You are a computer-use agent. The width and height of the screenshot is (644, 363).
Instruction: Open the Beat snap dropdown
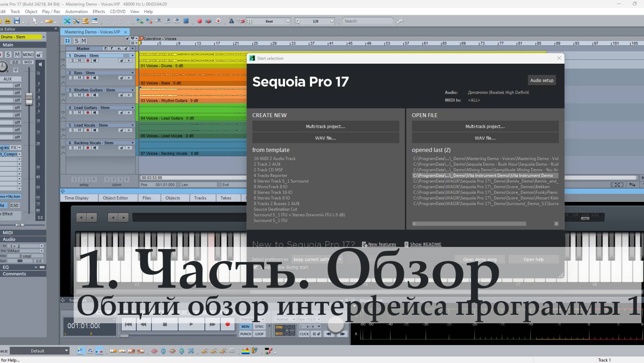[x=288, y=21]
